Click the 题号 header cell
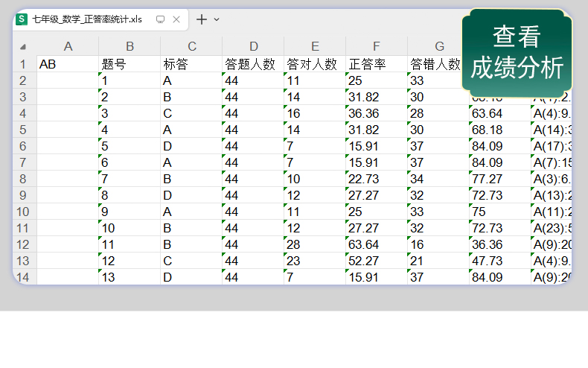Image resolution: width=588 pixels, height=368 pixels. tap(129, 65)
